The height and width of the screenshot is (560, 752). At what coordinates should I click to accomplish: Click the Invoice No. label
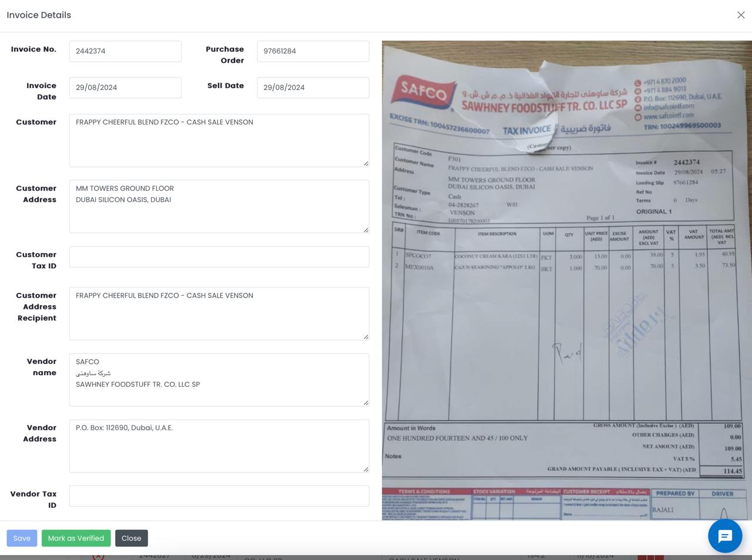[33, 49]
